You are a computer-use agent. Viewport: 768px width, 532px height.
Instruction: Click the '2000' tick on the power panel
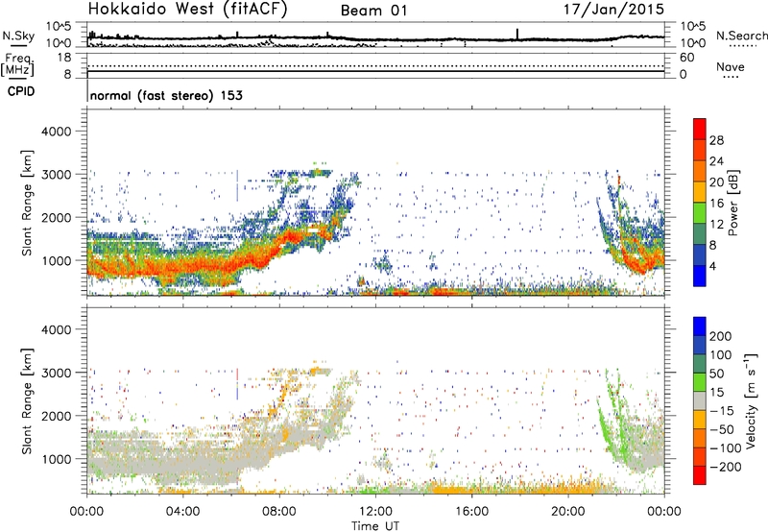pos(57,217)
